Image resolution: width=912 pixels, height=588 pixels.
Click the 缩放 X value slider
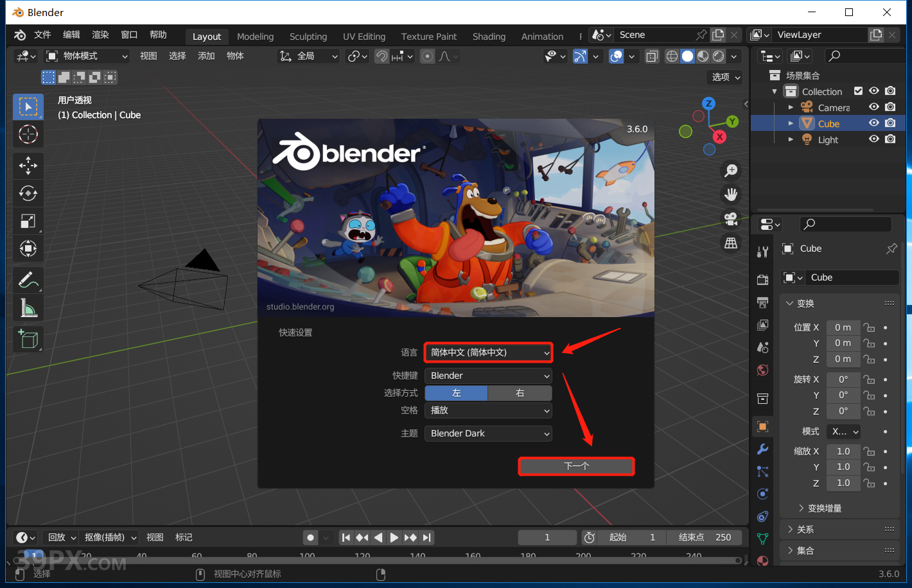click(843, 451)
